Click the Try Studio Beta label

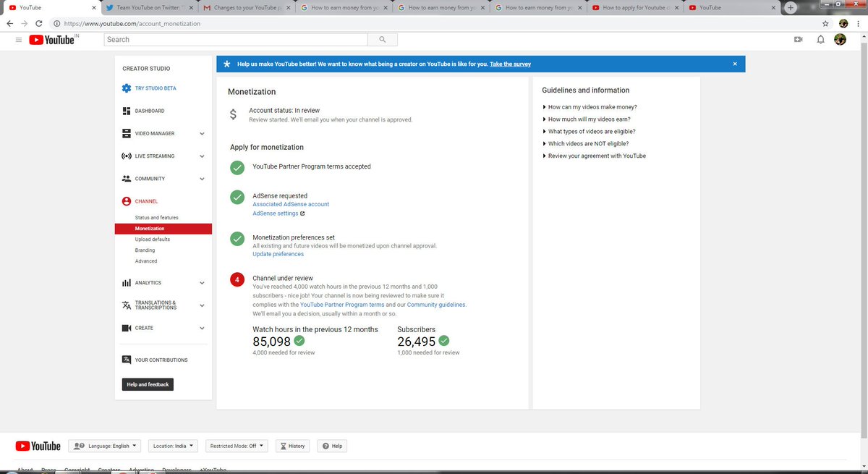click(x=156, y=88)
